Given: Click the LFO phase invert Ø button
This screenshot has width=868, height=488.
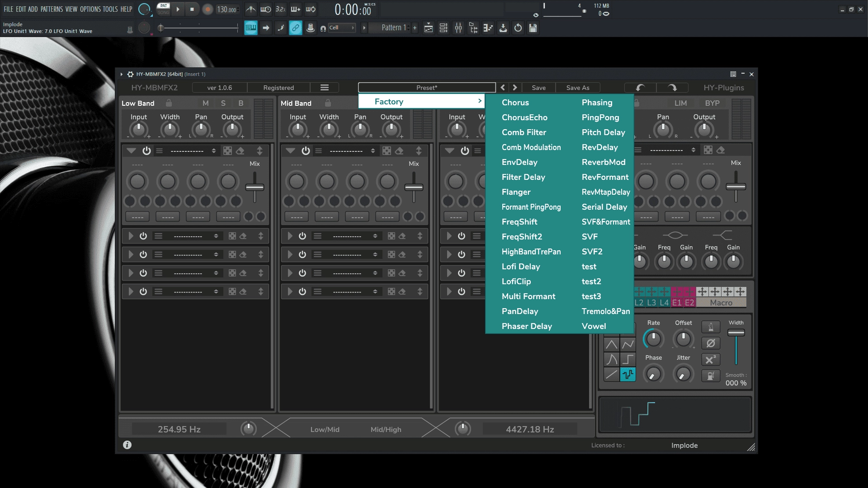Looking at the screenshot, I should click(x=711, y=343).
